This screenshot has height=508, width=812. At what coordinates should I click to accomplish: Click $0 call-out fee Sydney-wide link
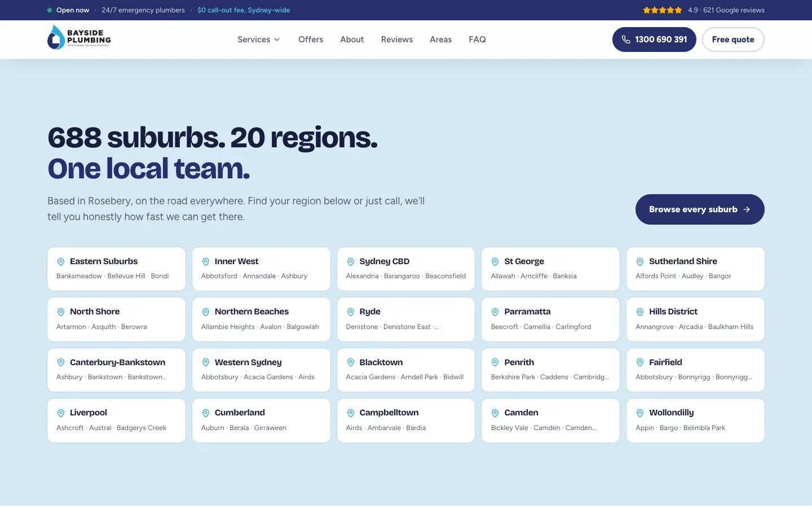coord(244,10)
